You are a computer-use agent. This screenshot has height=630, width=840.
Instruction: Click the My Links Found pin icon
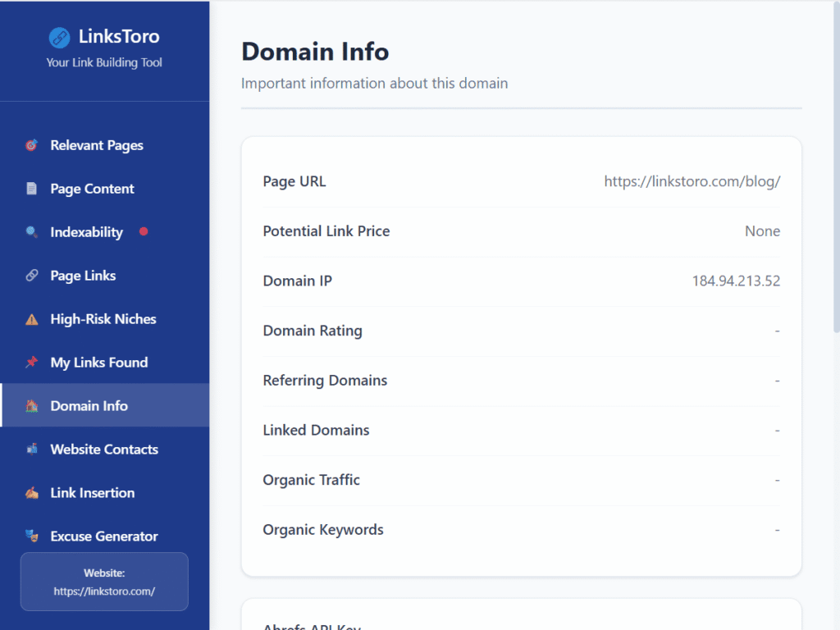(32, 363)
